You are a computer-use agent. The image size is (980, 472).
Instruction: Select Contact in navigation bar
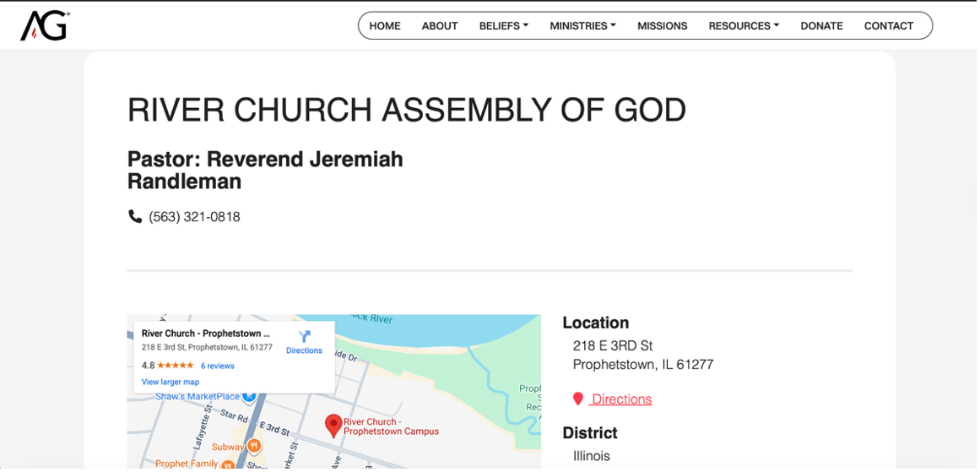[x=889, y=26]
